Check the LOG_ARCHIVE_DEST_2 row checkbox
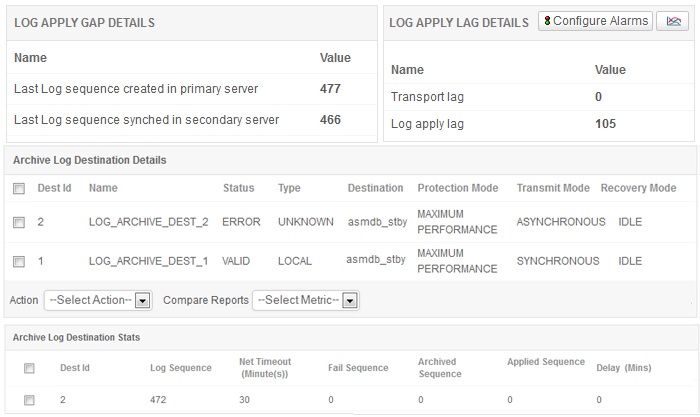Screen dimensions: 700x417 click(19, 222)
